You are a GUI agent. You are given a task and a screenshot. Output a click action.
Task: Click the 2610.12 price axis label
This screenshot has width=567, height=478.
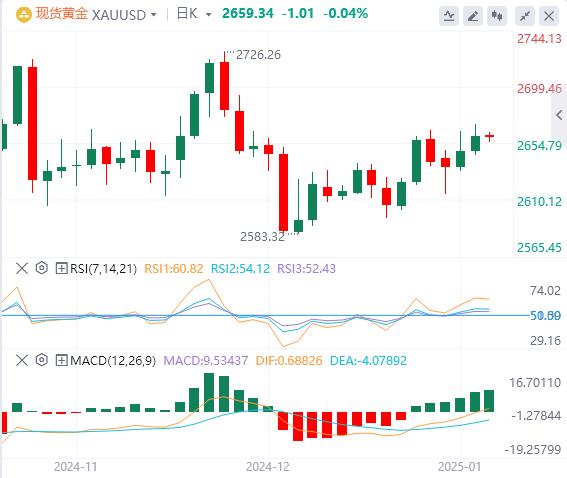[x=539, y=201]
